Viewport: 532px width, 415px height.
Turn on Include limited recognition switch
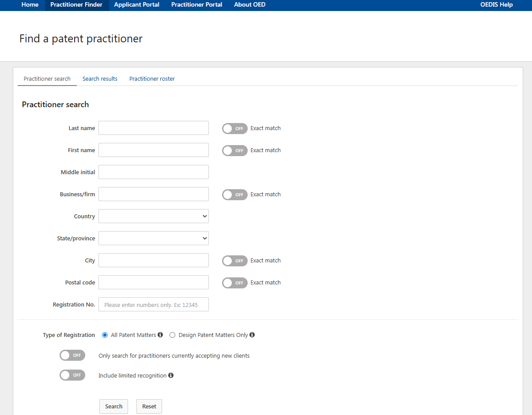(x=72, y=375)
